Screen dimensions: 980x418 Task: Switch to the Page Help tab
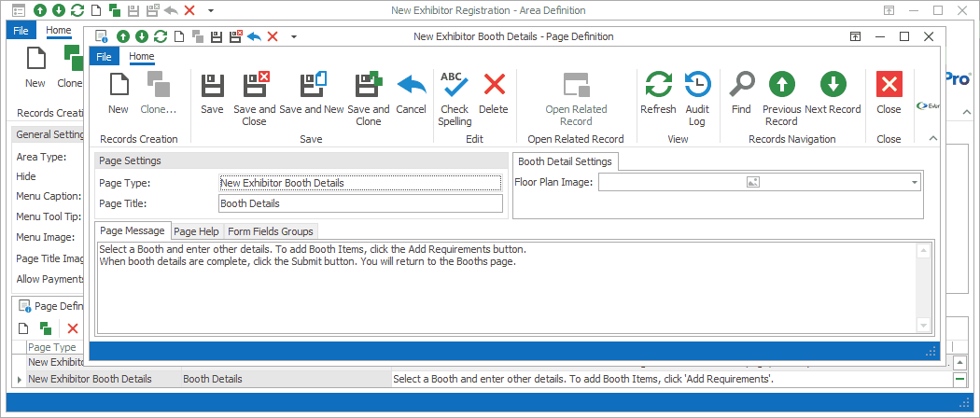pos(196,231)
